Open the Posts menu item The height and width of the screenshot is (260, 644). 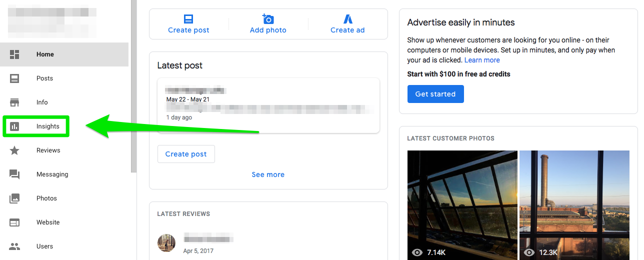pyautogui.click(x=64, y=78)
